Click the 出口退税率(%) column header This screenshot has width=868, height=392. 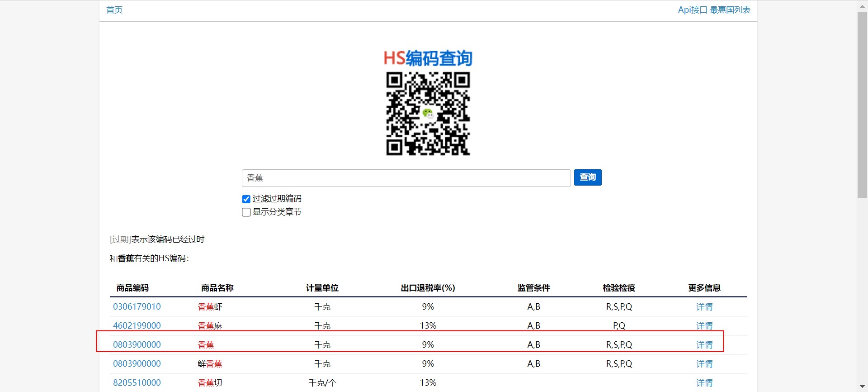tap(428, 288)
